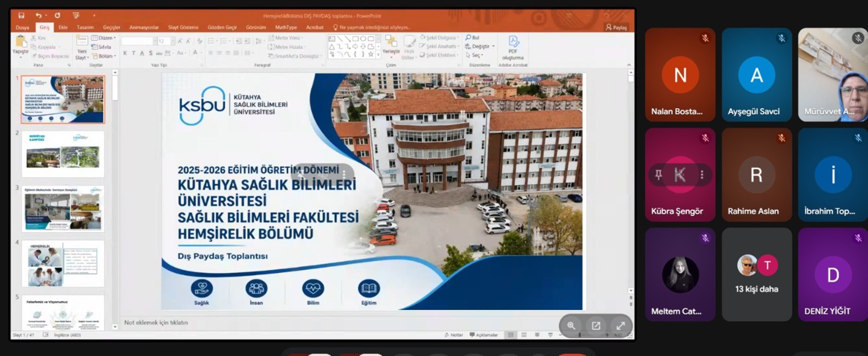Select the rectangle shape in the shapes gallery

point(355,39)
